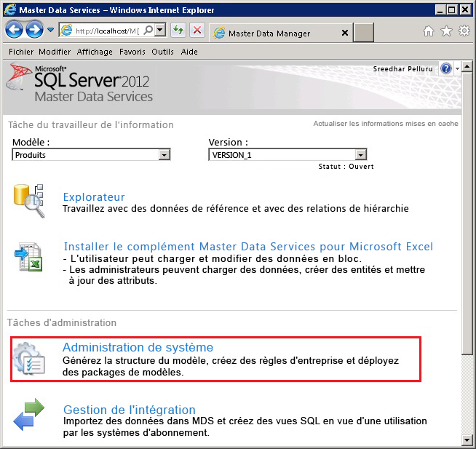The image size is (476, 449).
Task: Close the Master Data Manager tab
Action: pos(345,33)
